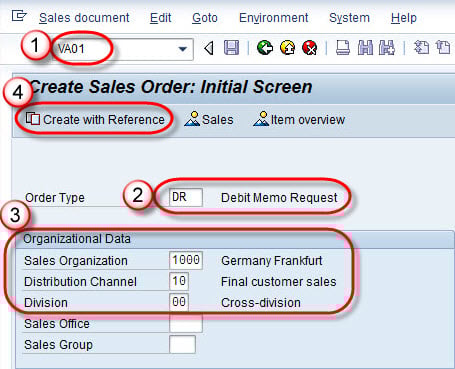Click the Sales button
455x369 pixels.
(x=209, y=119)
